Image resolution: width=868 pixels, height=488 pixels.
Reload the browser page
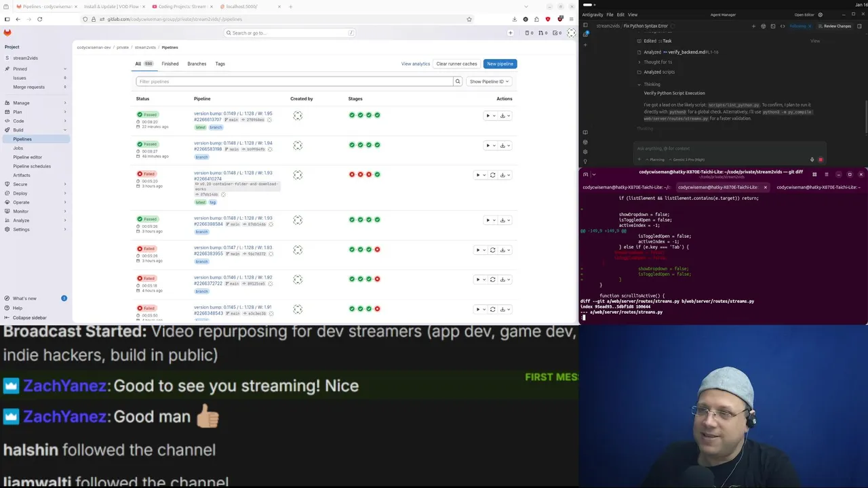point(39,19)
